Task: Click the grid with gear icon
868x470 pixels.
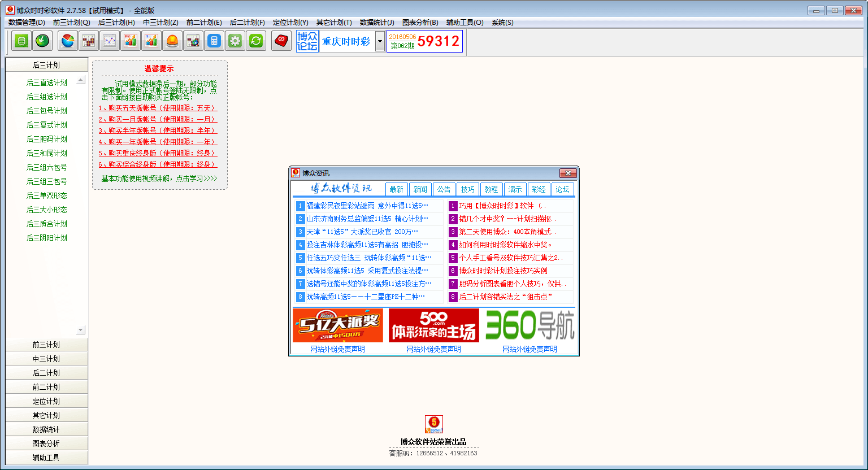Action: point(193,41)
